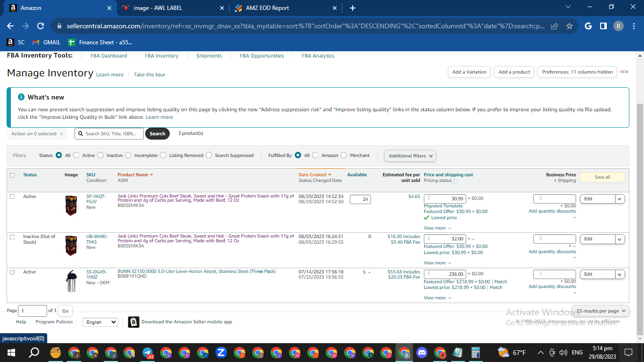Open the Finance Sheet bookmark
The width and height of the screenshot is (644, 362).
[x=100, y=42]
